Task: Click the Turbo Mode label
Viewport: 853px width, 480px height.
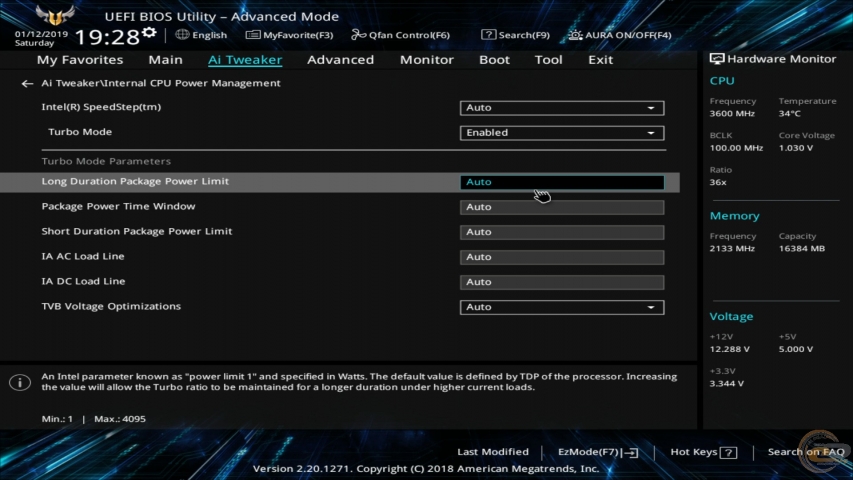Action: (x=80, y=132)
